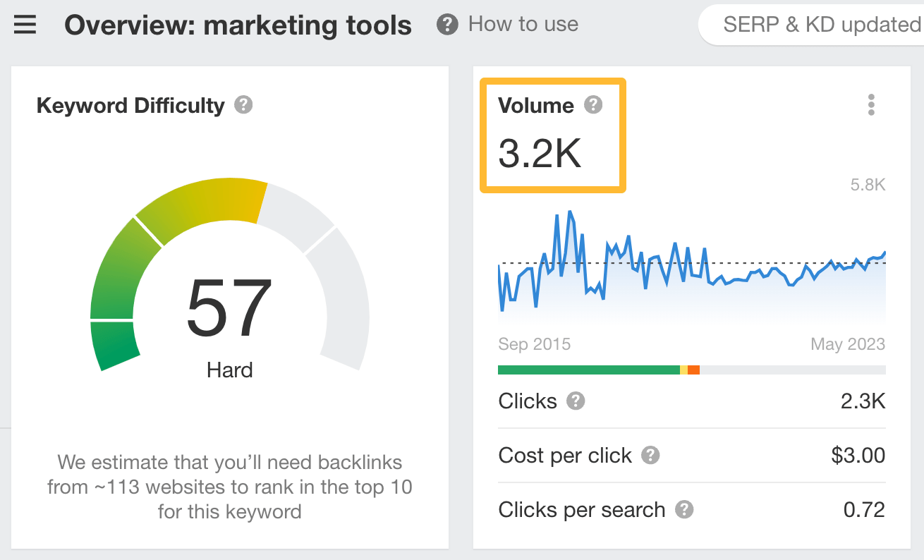This screenshot has width=924, height=560.
Task: Click the How to use help icon
Action: click(x=447, y=24)
